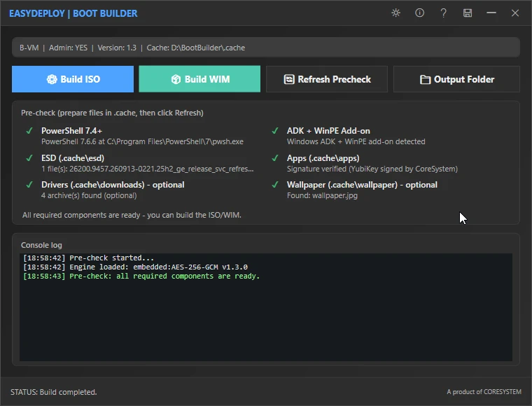Viewport: 532px width, 406px height.
Task: Click checkmark next to ESD (.cache\esd)
Action: coord(29,158)
